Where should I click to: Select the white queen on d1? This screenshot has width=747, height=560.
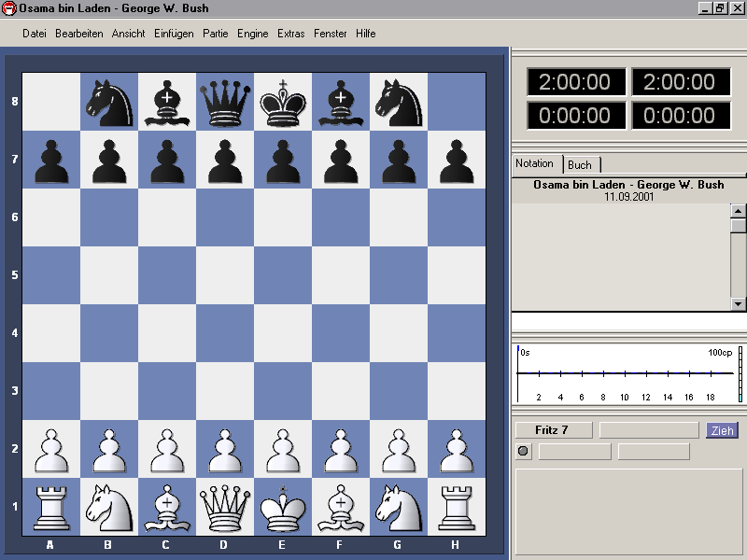click(225, 508)
